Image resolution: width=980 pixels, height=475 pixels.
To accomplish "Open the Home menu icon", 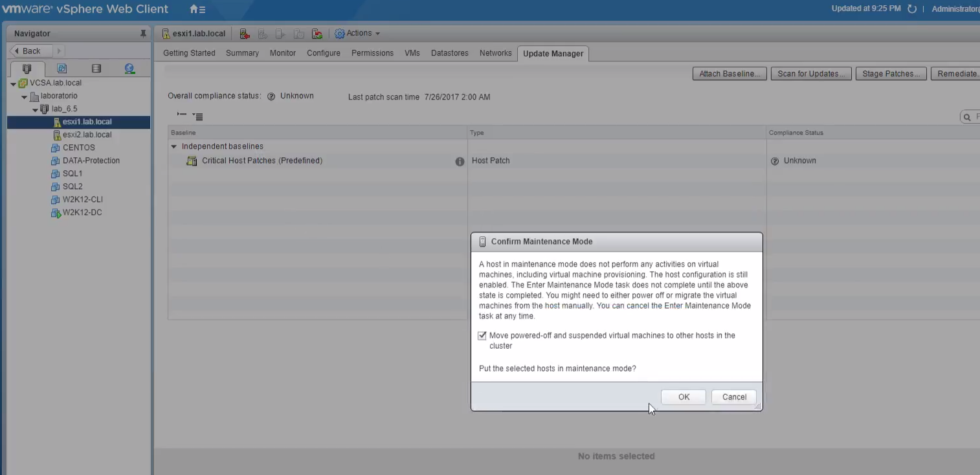I will point(197,10).
